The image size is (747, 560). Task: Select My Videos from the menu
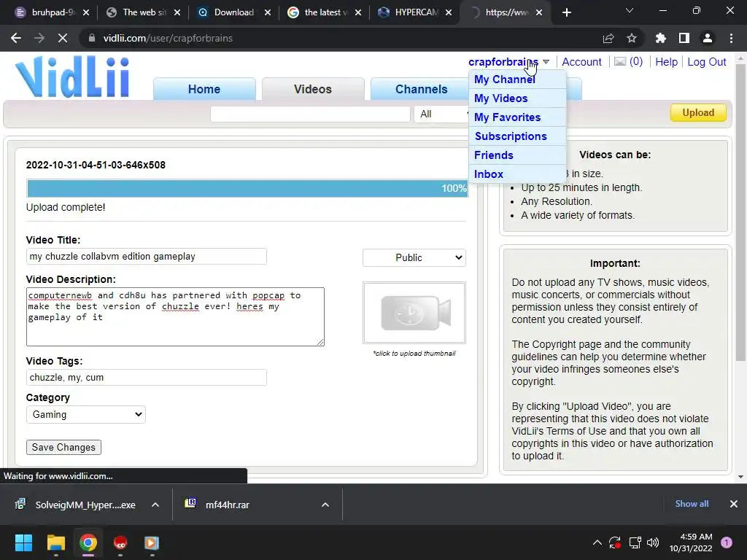point(501,98)
